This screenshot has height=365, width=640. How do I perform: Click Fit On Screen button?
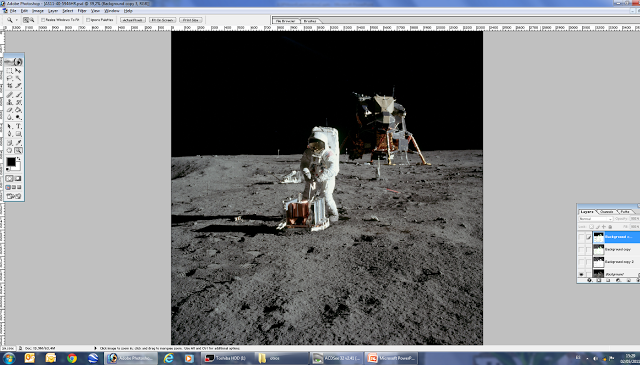(x=162, y=20)
